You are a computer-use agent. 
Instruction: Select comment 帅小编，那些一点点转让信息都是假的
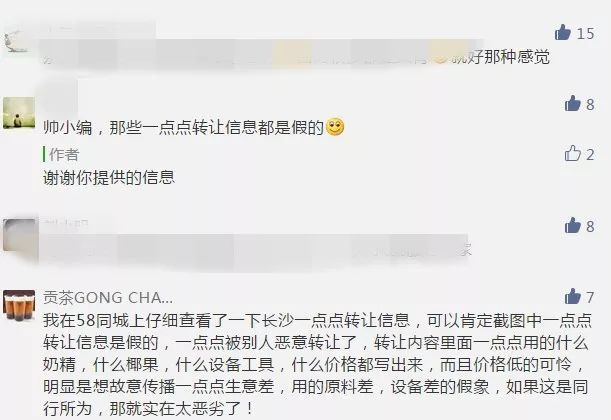184,127
